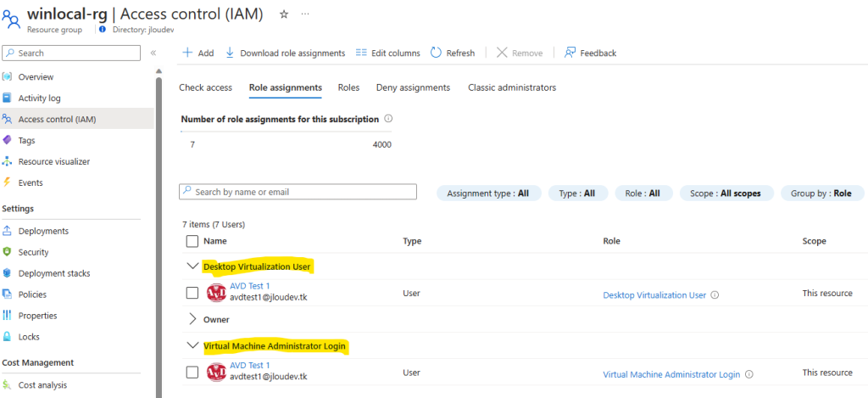Expand the Owner group
Screen dimensions: 868x398
[x=192, y=319]
